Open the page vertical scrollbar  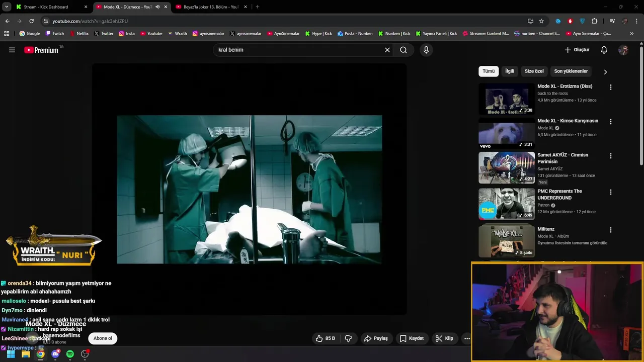click(x=641, y=106)
